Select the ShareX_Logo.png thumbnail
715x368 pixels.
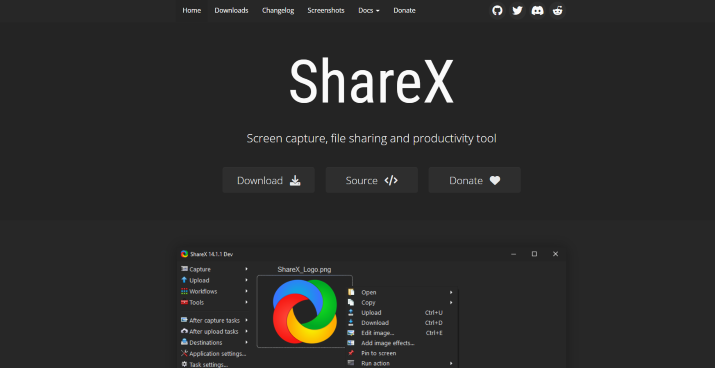click(304, 311)
